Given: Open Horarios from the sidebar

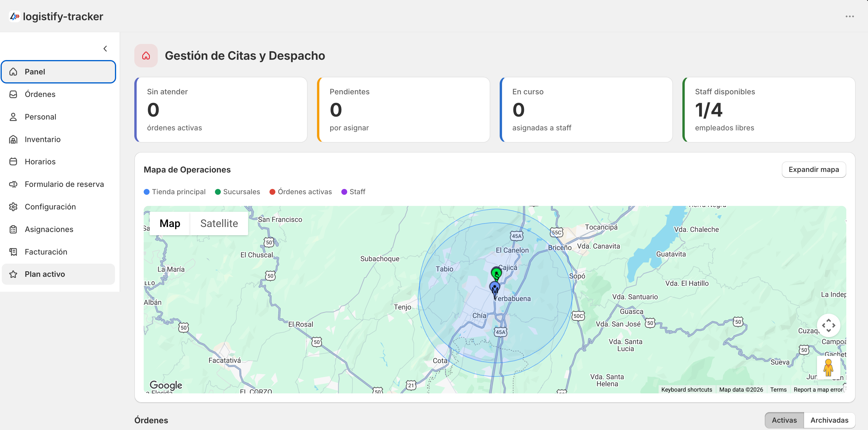Looking at the screenshot, I should click(58, 161).
